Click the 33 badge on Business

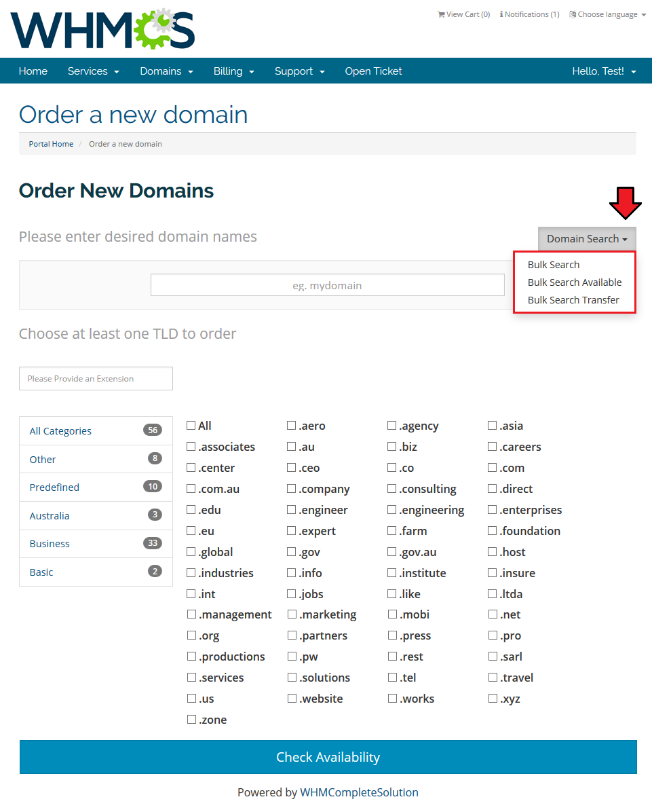(x=153, y=542)
